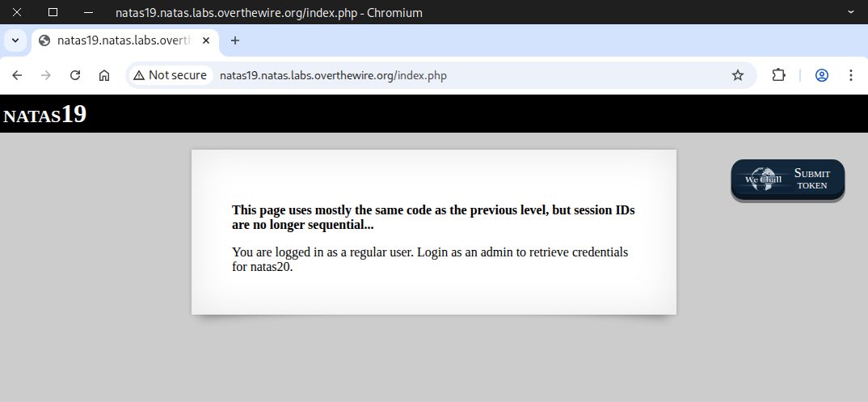Open the Chromium three-dot menu
Viewport: 868px width, 402px height.
point(850,75)
